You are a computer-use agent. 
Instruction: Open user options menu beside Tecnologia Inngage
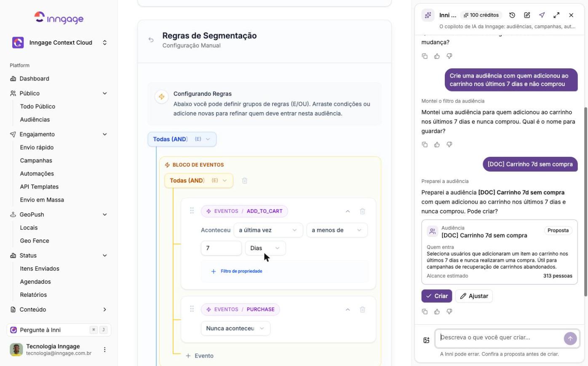click(x=105, y=350)
